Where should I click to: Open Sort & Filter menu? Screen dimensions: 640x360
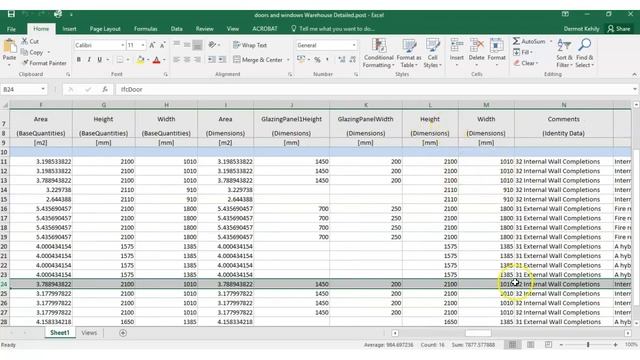click(x=564, y=53)
